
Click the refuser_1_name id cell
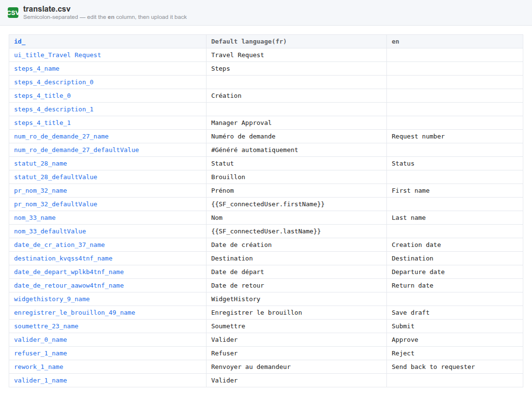[107, 353]
